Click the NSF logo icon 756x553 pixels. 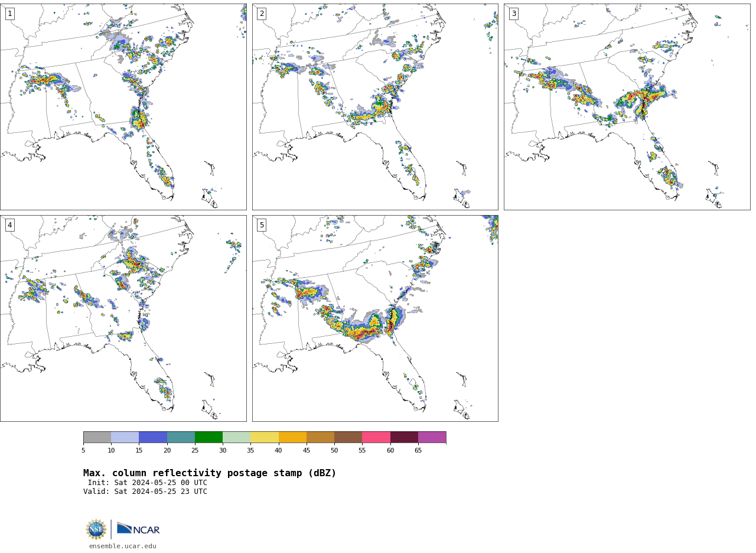coord(96,529)
